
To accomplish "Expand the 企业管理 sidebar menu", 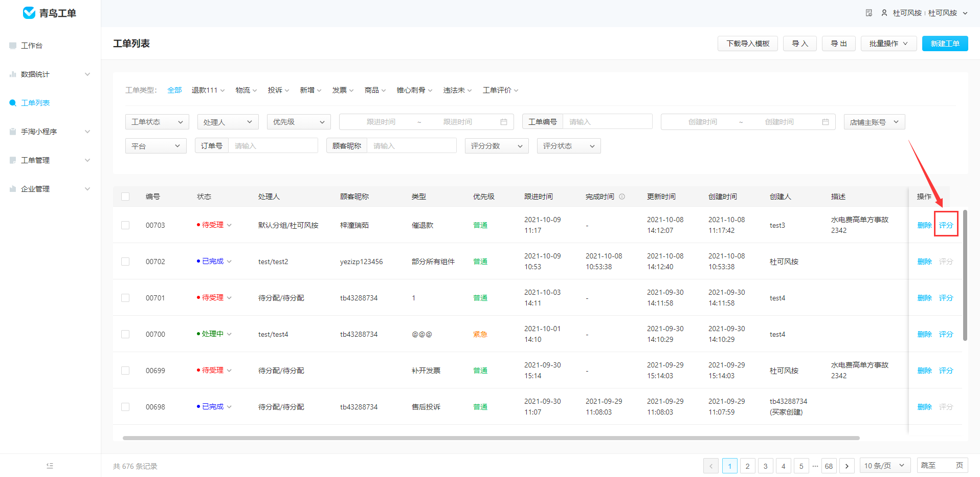I will (x=50, y=189).
